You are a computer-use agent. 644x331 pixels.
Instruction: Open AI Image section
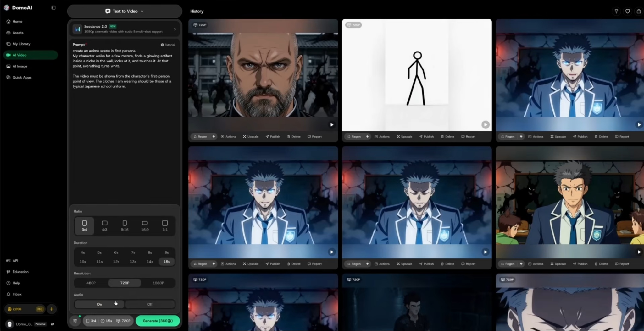[31, 66]
